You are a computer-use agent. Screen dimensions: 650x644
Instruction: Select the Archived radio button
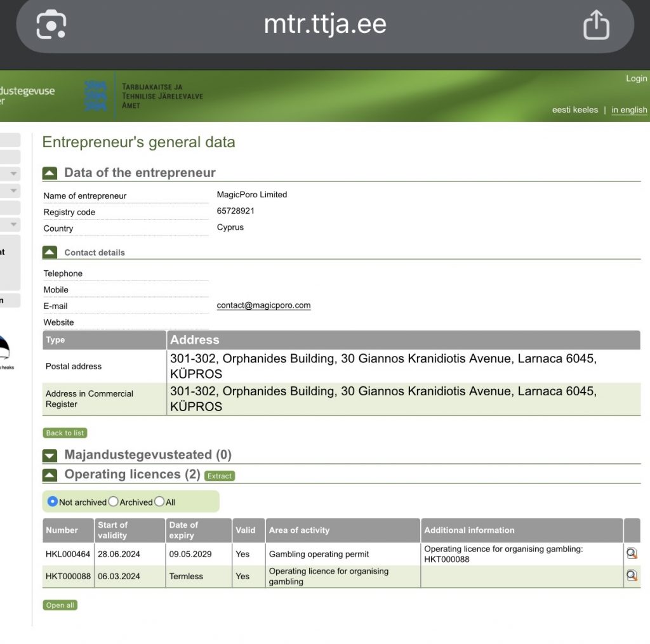pyautogui.click(x=113, y=501)
